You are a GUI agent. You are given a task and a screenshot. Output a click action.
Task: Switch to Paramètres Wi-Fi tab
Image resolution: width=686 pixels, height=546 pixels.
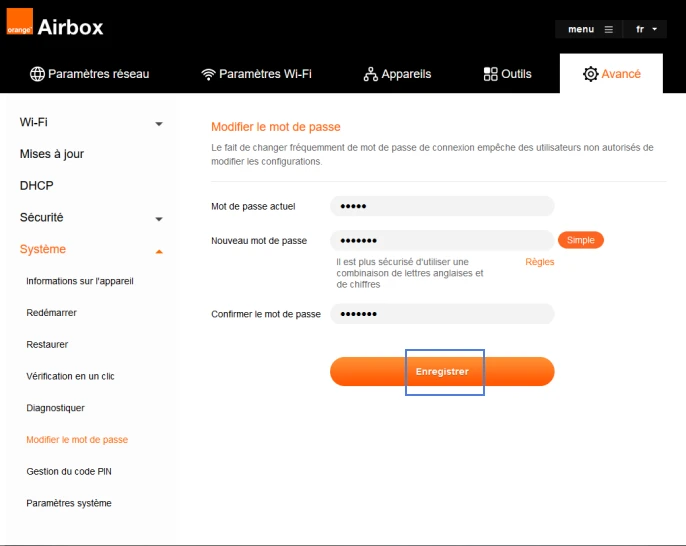[256, 74]
